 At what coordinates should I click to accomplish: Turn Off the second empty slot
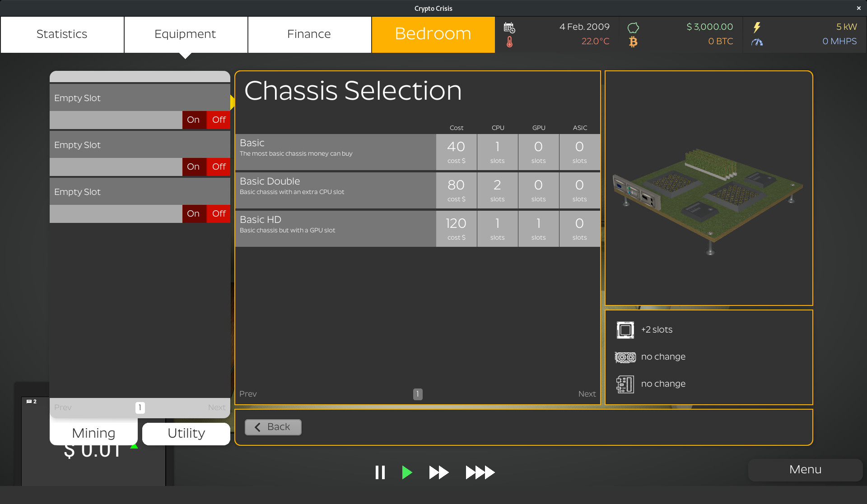pos(218,166)
